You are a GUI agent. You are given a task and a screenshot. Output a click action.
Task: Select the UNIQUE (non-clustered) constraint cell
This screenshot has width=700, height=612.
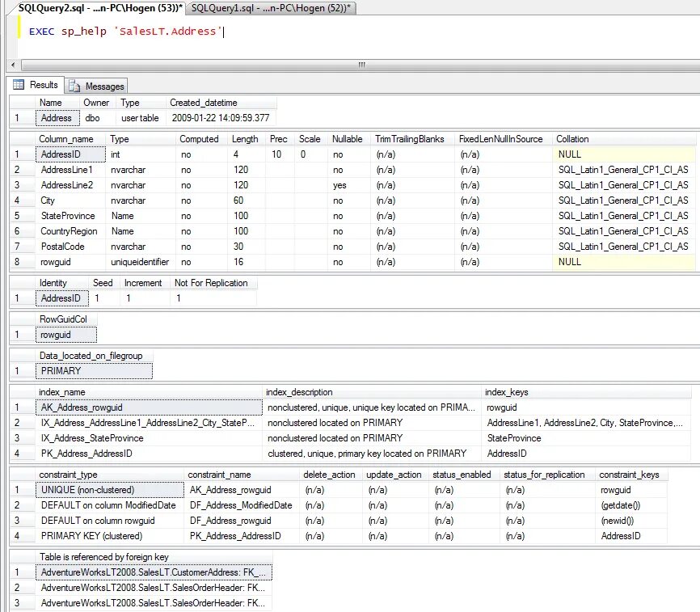110,490
